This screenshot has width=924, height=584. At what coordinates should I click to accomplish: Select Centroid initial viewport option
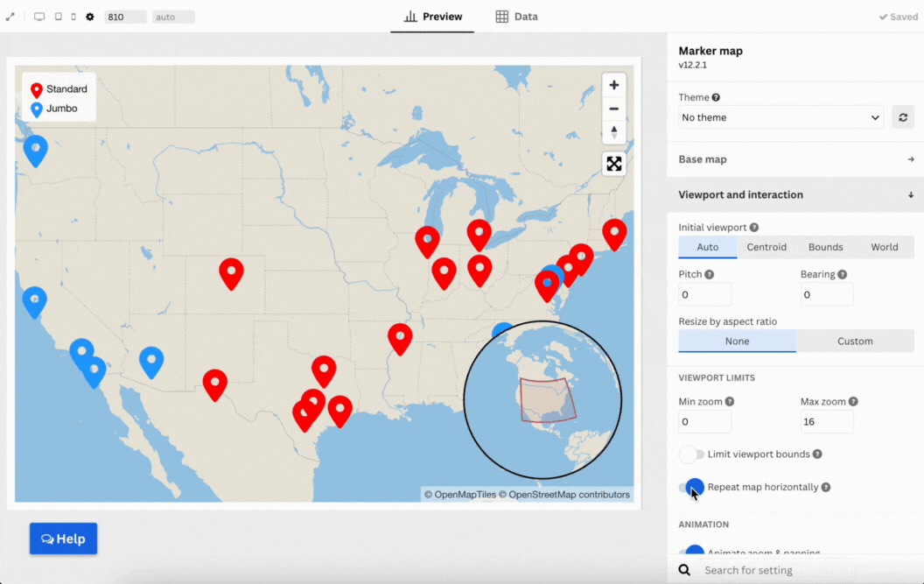(x=766, y=247)
